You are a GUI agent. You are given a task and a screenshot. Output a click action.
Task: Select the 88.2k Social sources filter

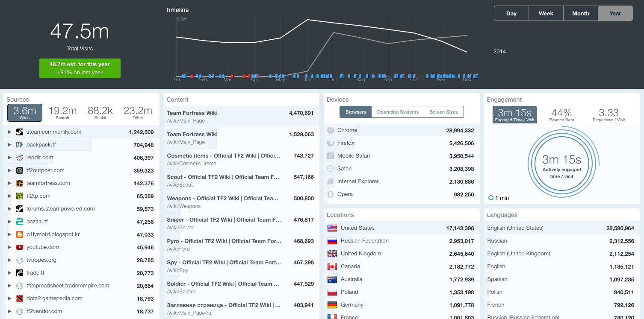tap(100, 113)
